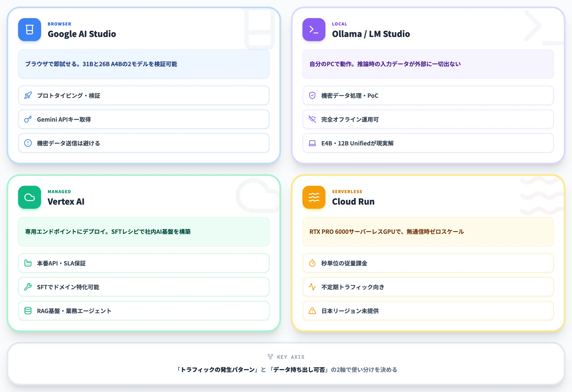Image resolution: width=572 pixels, height=392 pixels.
Task: Click the green summary 専用エンドポイントにデプロイ box
Action: tap(144, 232)
